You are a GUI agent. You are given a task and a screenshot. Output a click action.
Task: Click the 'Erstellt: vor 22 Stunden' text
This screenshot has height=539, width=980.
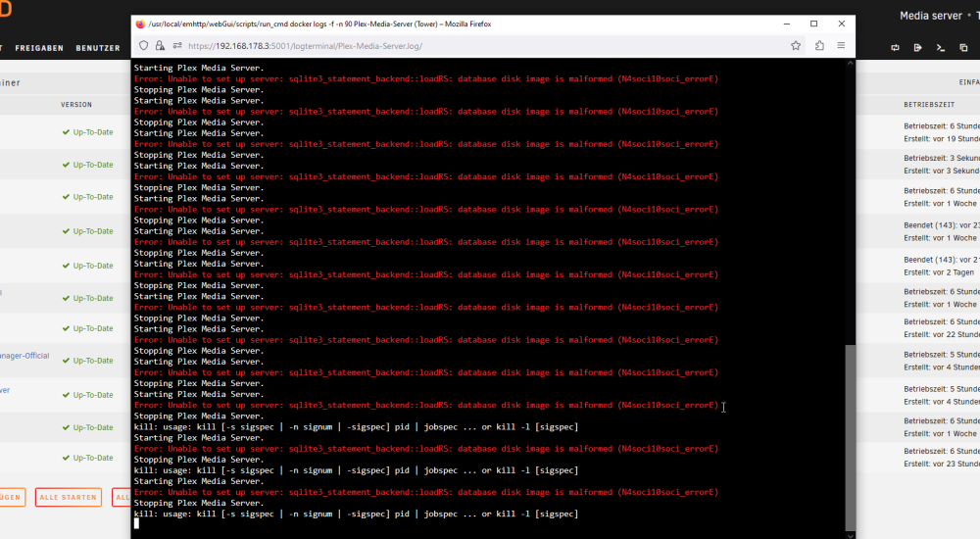(941, 334)
